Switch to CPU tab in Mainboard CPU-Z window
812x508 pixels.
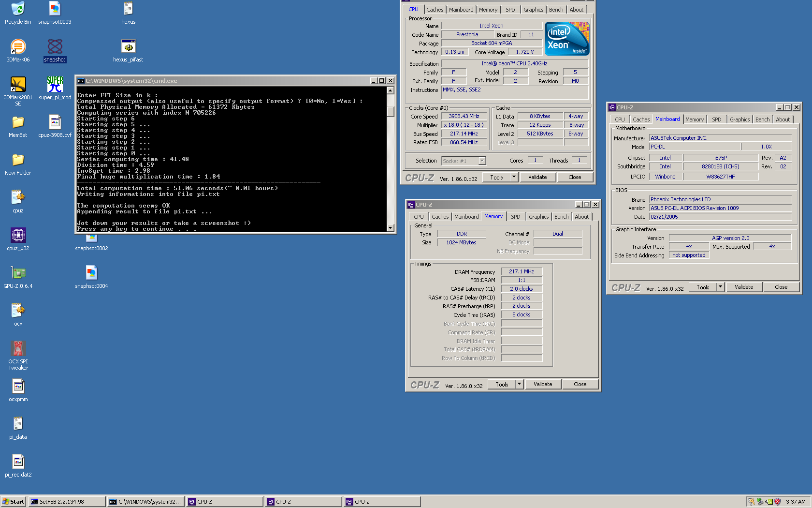tap(620, 120)
